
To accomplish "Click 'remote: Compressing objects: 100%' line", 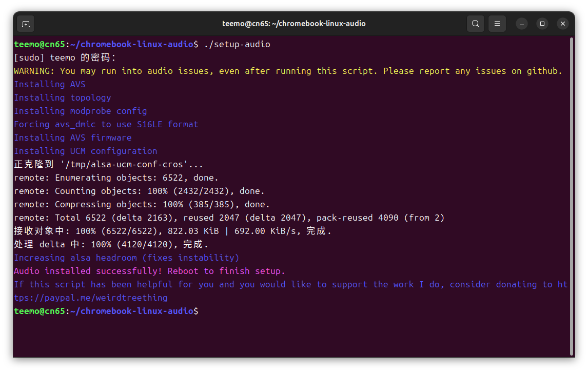I will 142,204.
